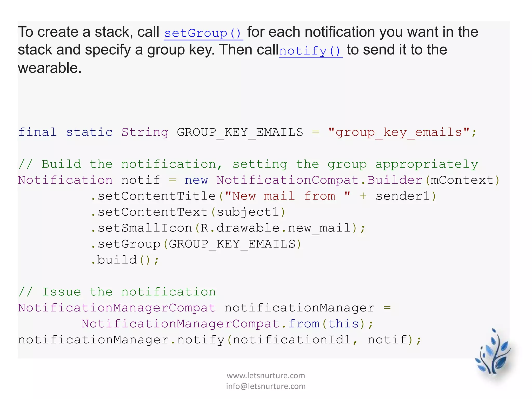
Task: Click the www.letsnurture.com footer text
Action: tap(266, 375)
